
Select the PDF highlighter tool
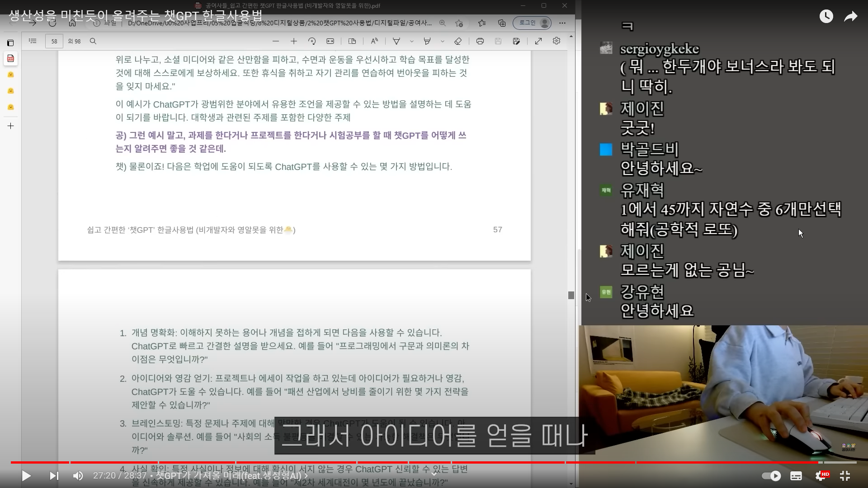coord(427,41)
